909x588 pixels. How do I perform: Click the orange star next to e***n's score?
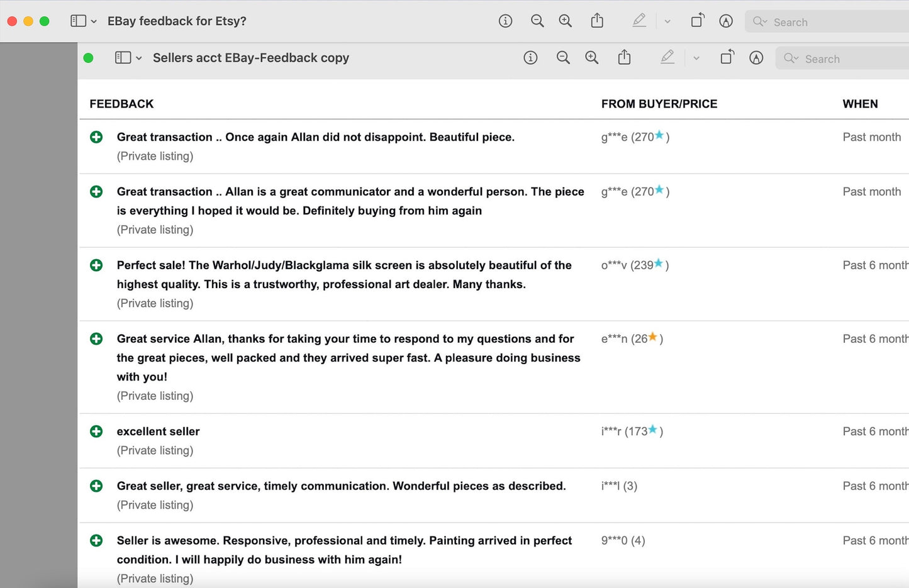pos(653,337)
